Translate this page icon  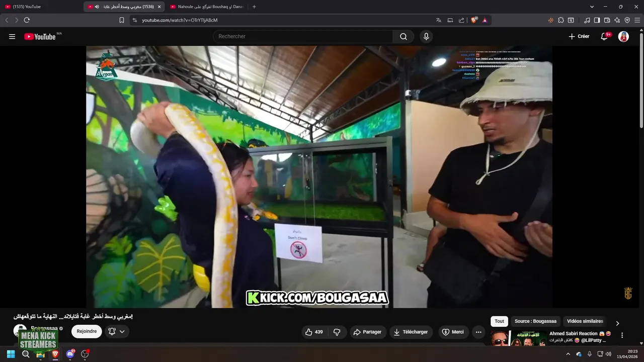(439, 20)
